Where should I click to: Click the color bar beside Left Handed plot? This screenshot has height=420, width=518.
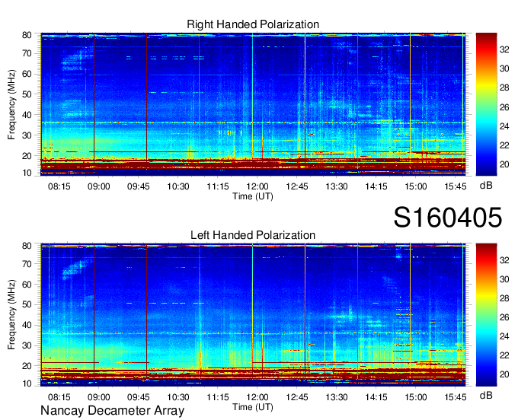486,315
